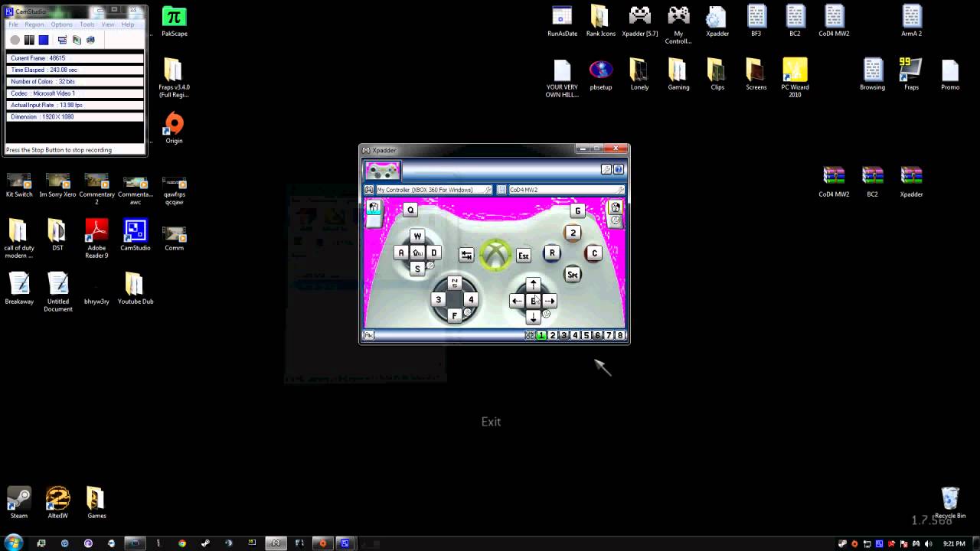Toggle Xpadder set 3
This screenshot has width=980, height=551.
pyautogui.click(x=564, y=335)
